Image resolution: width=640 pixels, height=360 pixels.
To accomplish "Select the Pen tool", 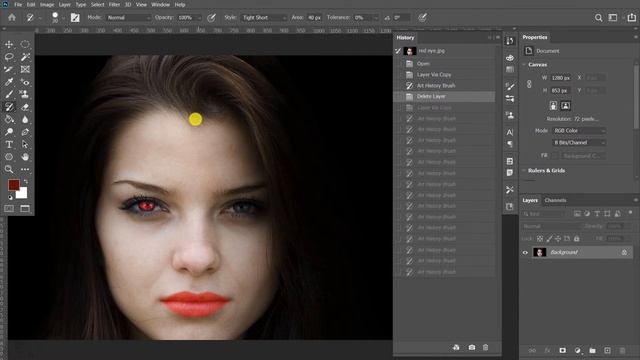I will click(x=25, y=132).
